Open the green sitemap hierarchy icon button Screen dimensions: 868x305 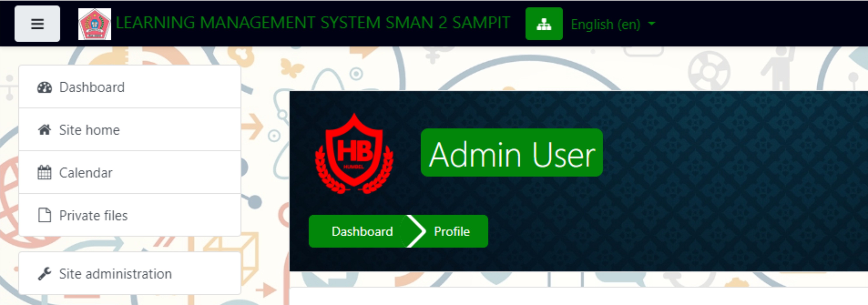coord(544,24)
